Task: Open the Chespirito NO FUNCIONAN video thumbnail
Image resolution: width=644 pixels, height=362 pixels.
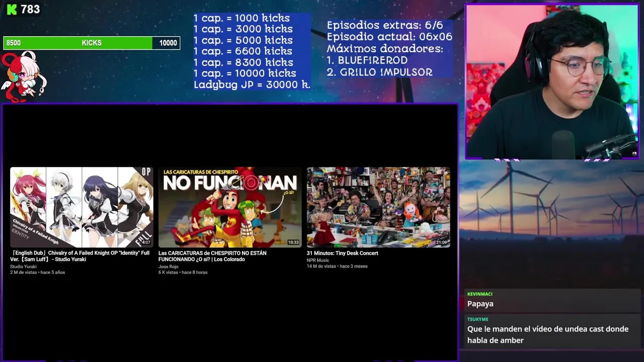Action: click(230, 207)
